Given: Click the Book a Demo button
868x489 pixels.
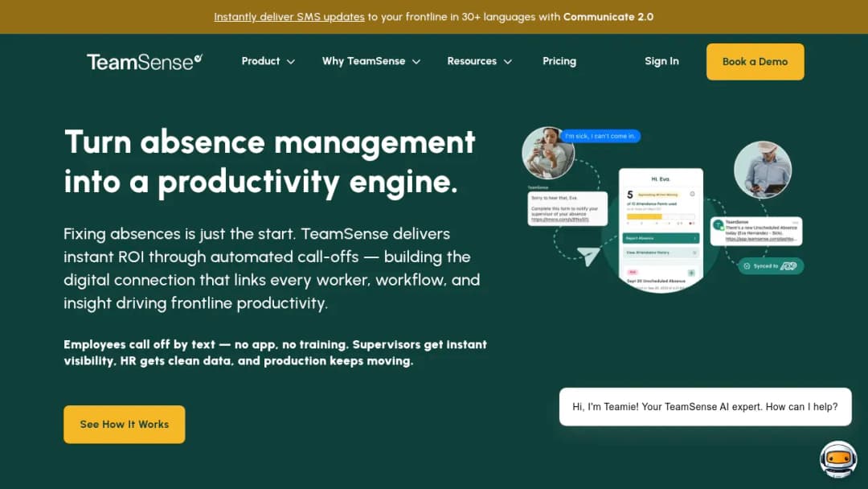Looking at the screenshot, I should coord(755,61).
